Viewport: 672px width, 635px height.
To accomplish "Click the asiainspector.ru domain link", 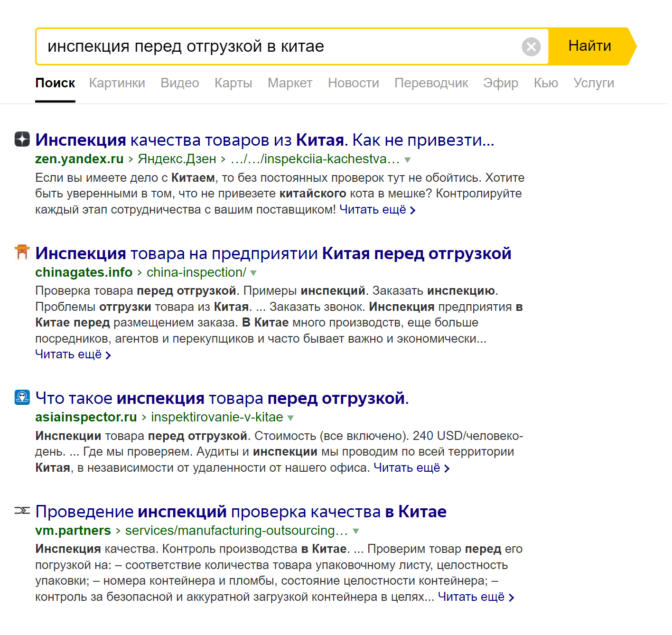I will pos(86,417).
